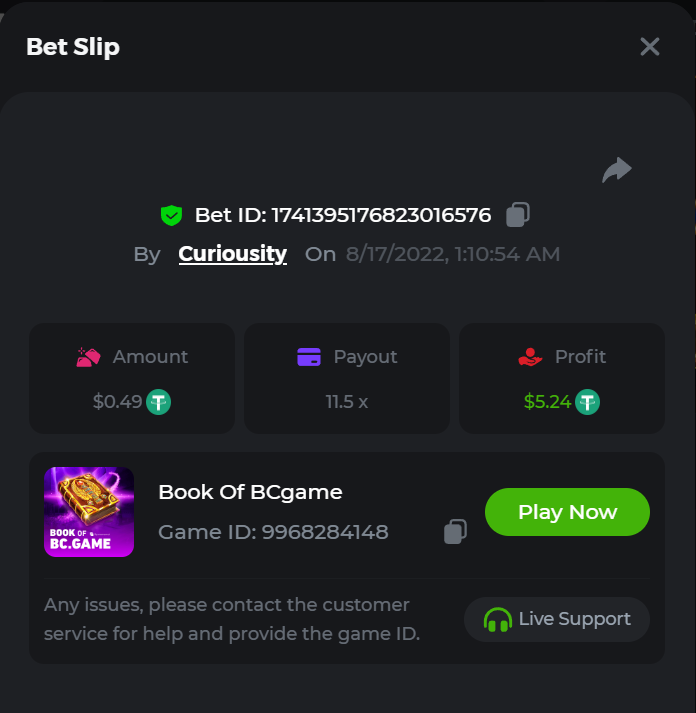Copy the Bet ID number
696x713 pixels.
(x=518, y=214)
